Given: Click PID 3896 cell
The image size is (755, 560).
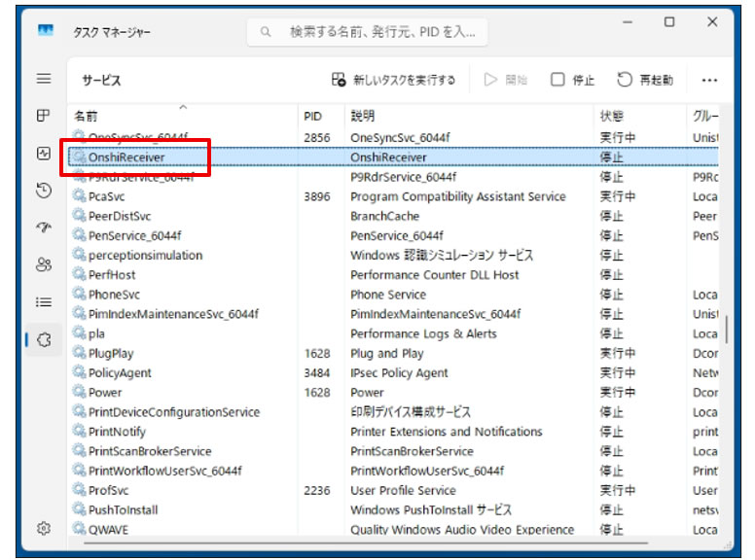Looking at the screenshot, I should (317, 196).
